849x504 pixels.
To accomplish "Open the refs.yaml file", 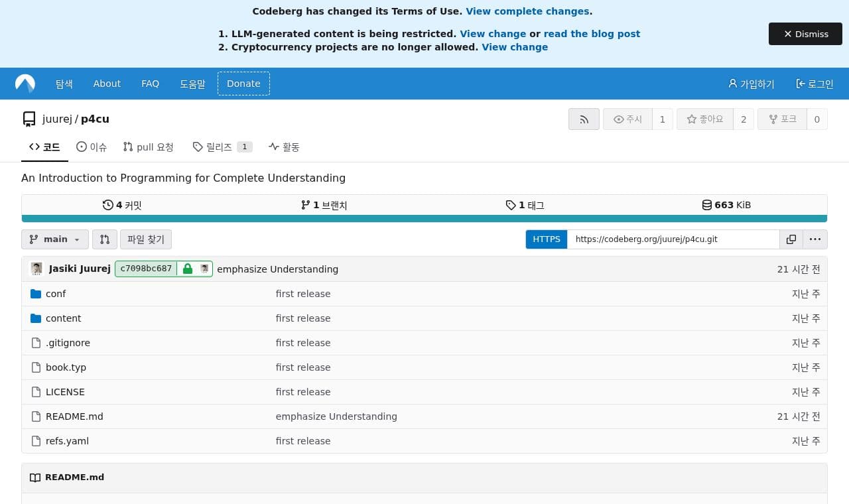I will pos(67,441).
